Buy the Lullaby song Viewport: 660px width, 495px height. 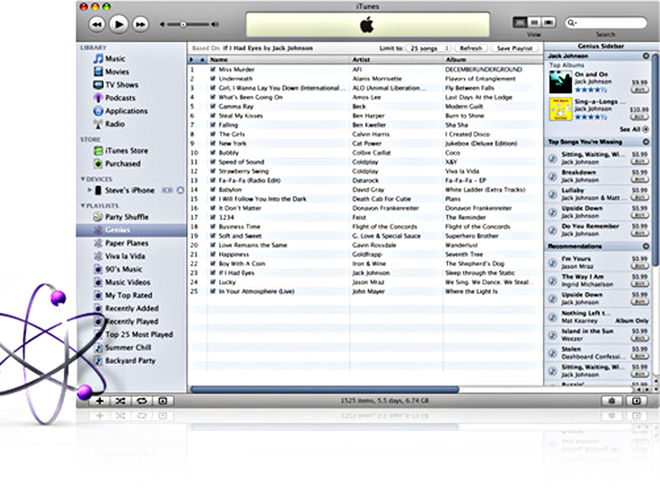coord(639,198)
